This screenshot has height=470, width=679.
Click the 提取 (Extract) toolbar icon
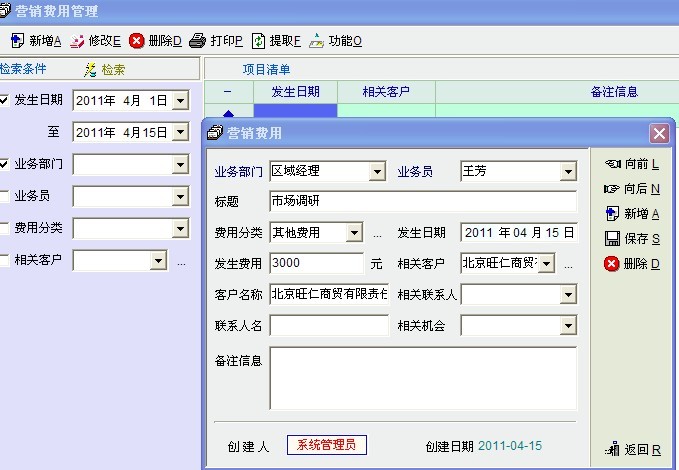[258, 41]
